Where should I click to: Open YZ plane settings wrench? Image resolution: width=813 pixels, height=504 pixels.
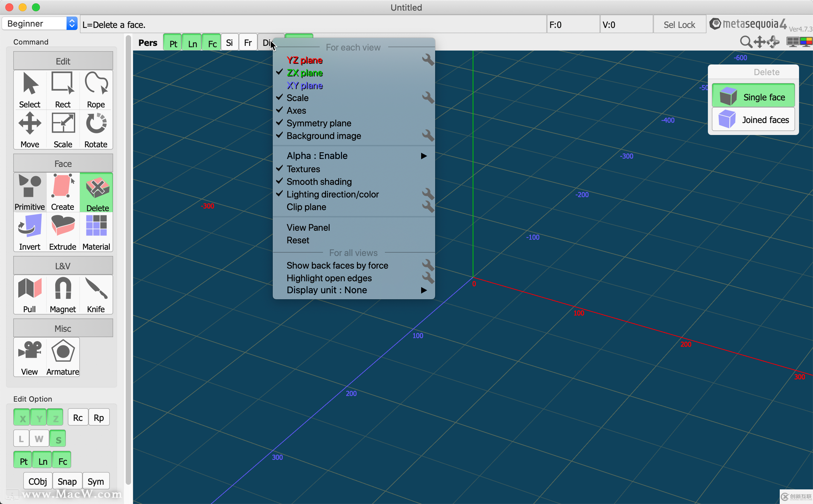point(428,60)
